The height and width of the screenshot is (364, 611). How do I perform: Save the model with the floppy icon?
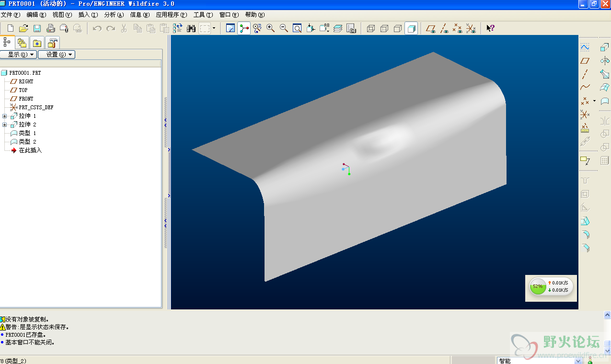point(37,28)
